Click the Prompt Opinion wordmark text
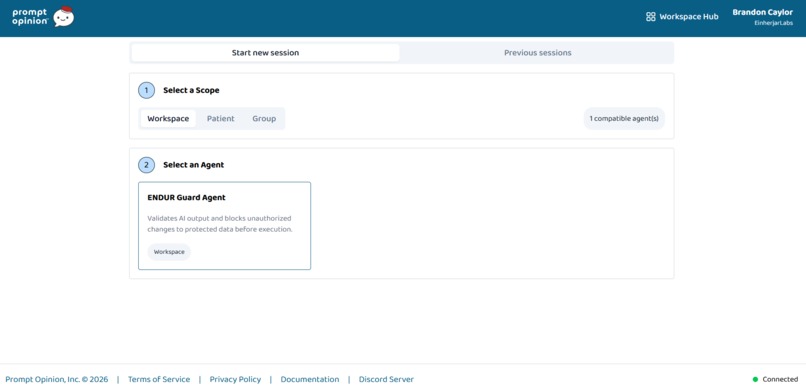 coord(30,17)
